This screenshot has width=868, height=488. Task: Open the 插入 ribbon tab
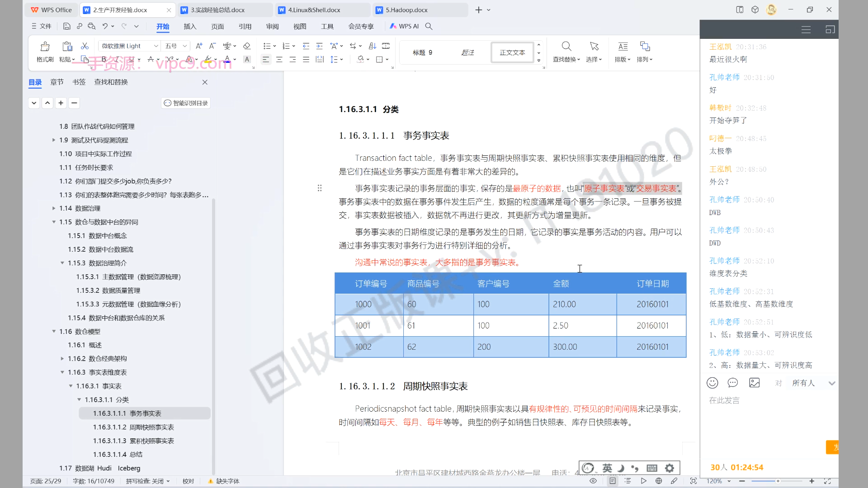tap(190, 26)
